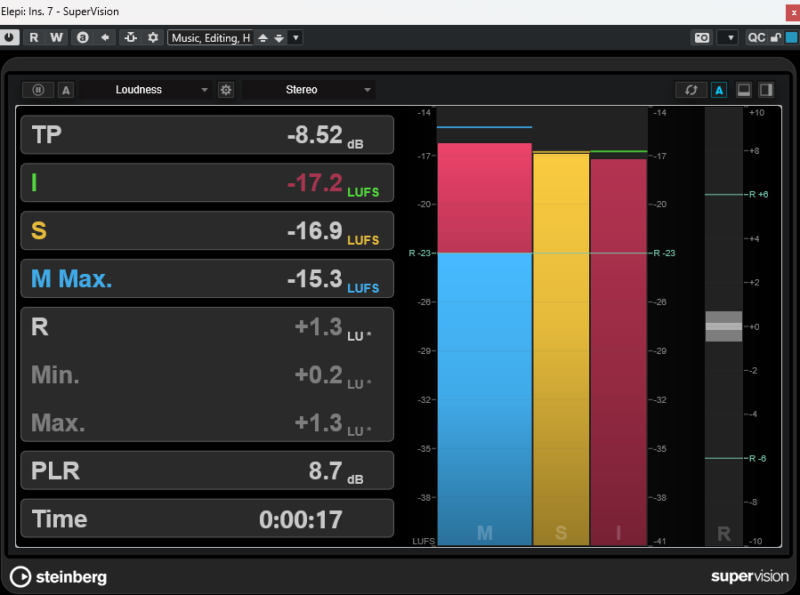Viewport: 800px width, 595px height.
Task: Click the loudness range R meter bar
Action: point(723,326)
